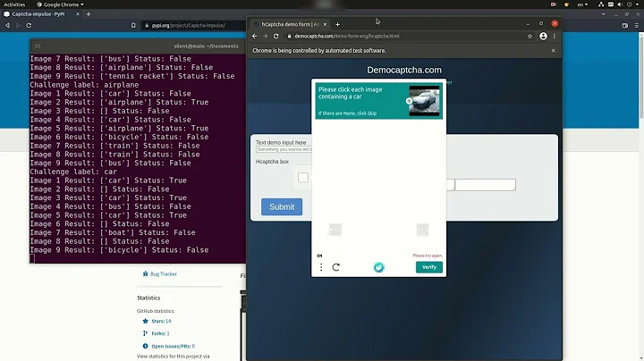Click the 'Please try again.' message

(x=428, y=256)
